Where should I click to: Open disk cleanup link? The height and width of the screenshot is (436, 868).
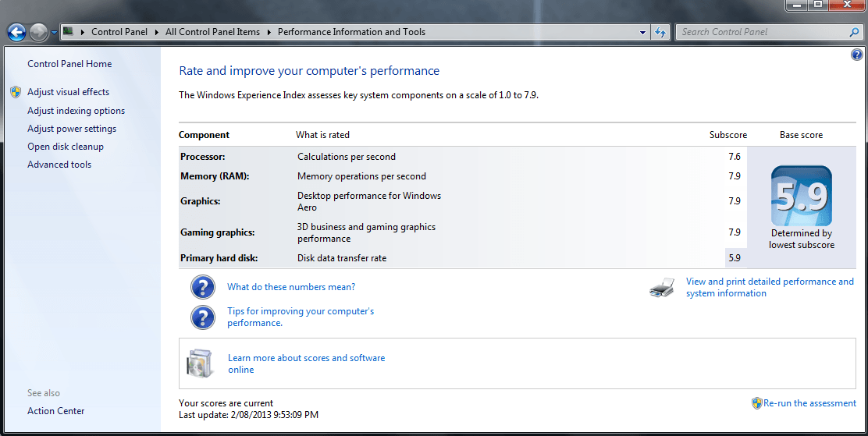pyautogui.click(x=66, y=147)
